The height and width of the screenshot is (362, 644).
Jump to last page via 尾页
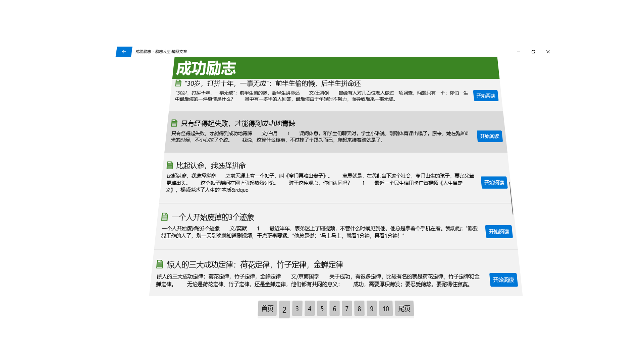pyautogui.click(x=404, y=308)
